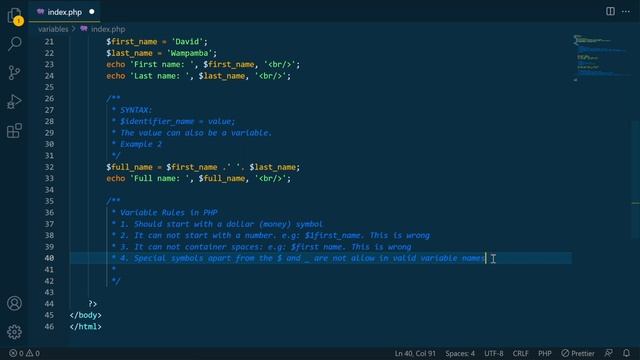Click the echo 'Last name: ' line
This screenshot has height=360, width=640.
tap(198, 76)
